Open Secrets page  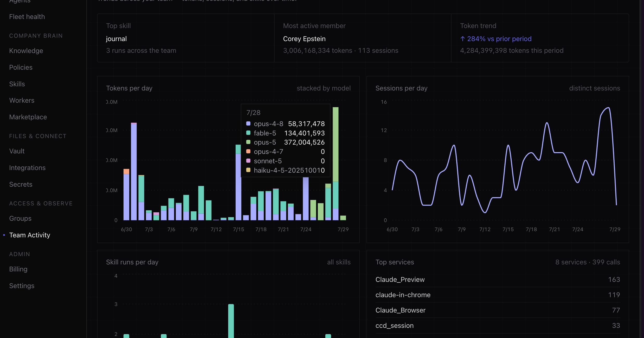pos(21,184)
